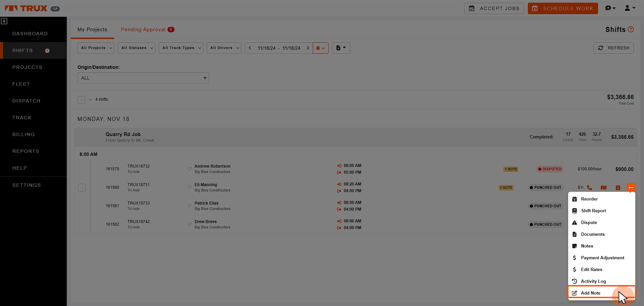
Task: Collapse the sidebar with the arrow icon
Action: click(x=4, y=21)
